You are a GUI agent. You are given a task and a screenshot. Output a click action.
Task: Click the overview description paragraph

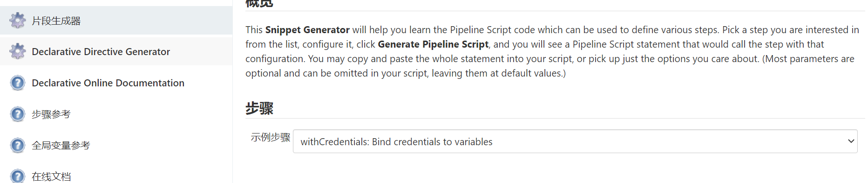[552, 51]
